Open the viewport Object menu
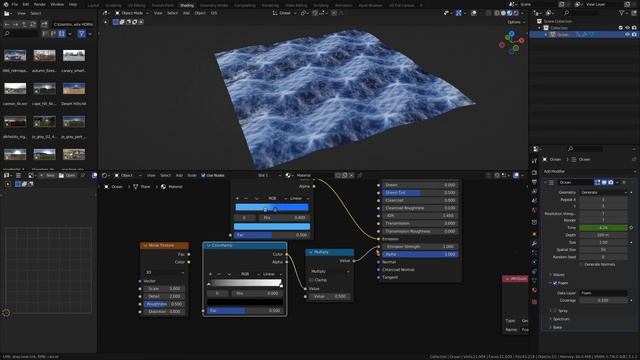 pos(200,13)
